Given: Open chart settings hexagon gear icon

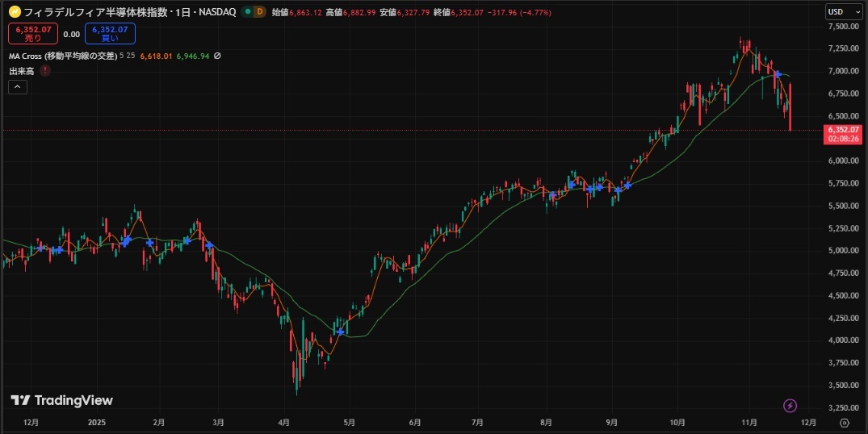Looking at the screenshot, I should pyautogui.click(x=845, y=423).
